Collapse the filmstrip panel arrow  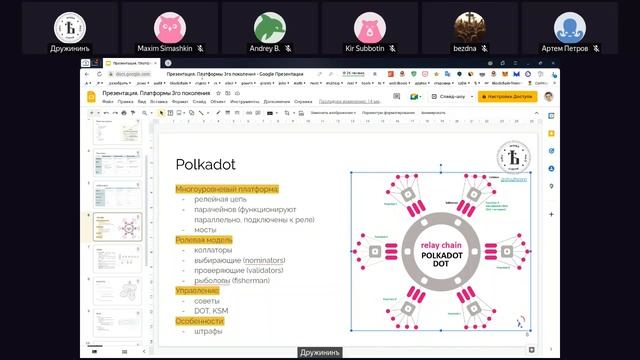click(x=144, y=351)
